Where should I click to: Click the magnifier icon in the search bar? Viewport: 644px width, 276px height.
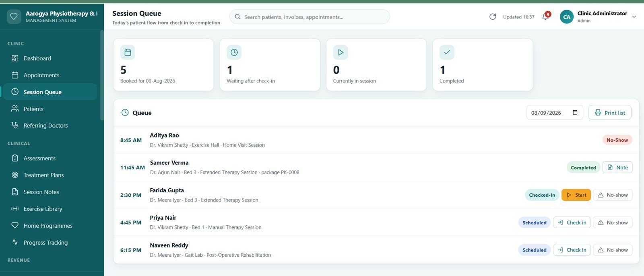pos(237,17)
